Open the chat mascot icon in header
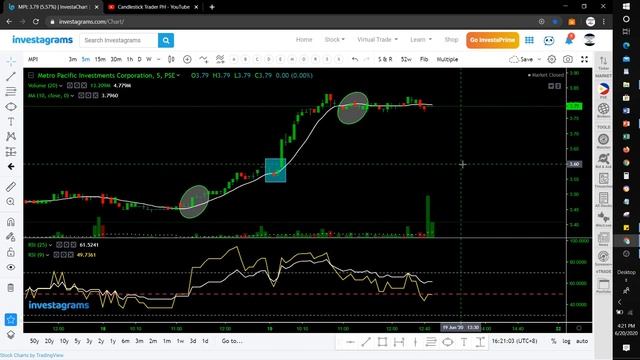 tap(549, 40)
